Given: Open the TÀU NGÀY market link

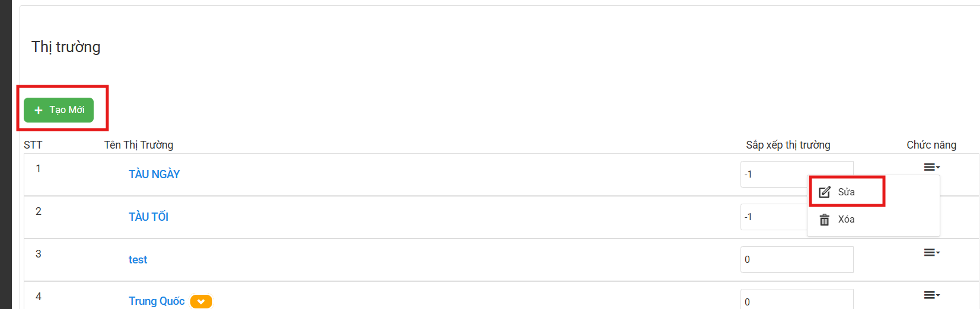Looking at the screenshot, I should pos(154,174).
